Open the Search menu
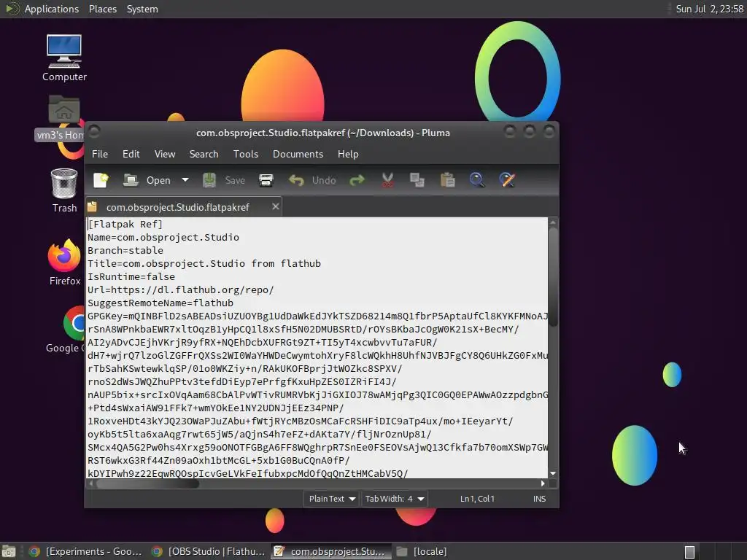This screenshot has height=560, width=747. click(204, 155)
